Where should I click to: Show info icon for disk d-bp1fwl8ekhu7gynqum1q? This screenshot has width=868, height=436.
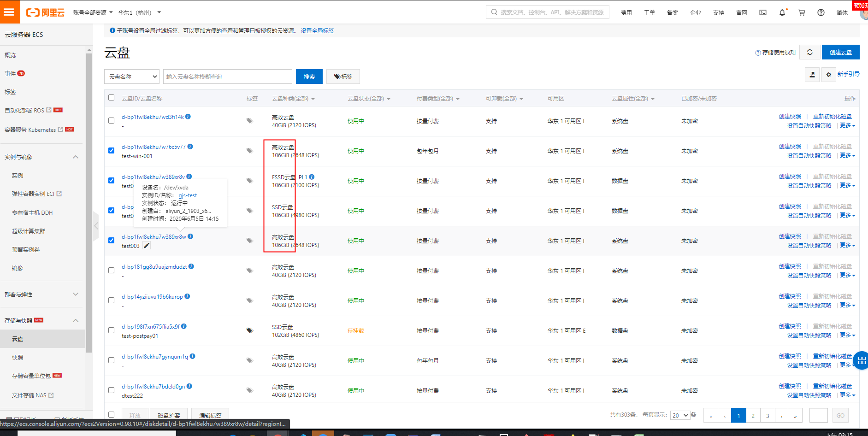[x=192, y=356]
